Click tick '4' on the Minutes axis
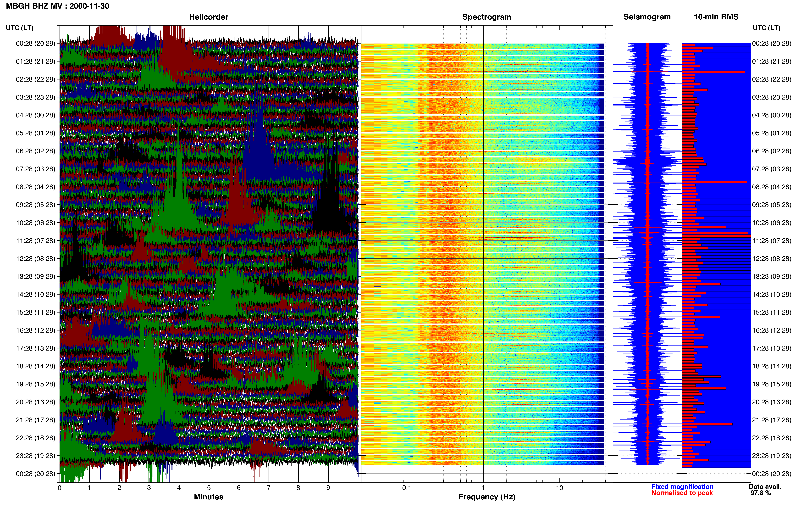This screenshot has height=508, width=812. tap(179, 488)
